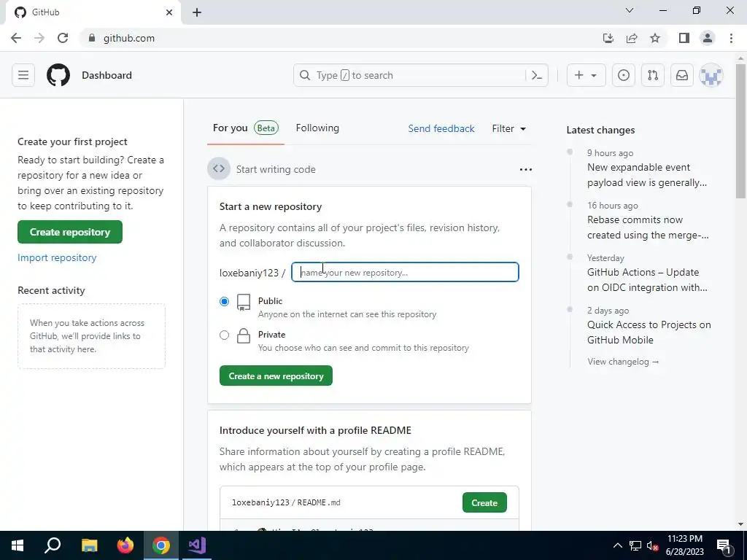Select the Public repository radio button

(224, 301)
